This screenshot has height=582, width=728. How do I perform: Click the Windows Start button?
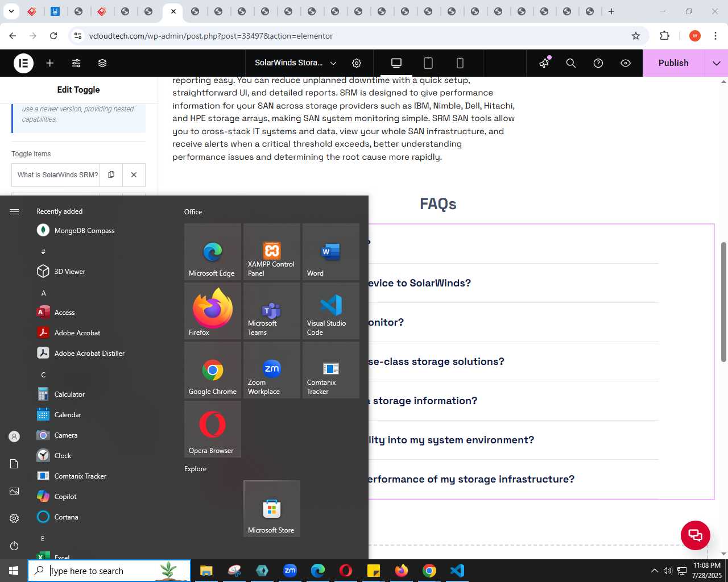[x=14, y=571]
